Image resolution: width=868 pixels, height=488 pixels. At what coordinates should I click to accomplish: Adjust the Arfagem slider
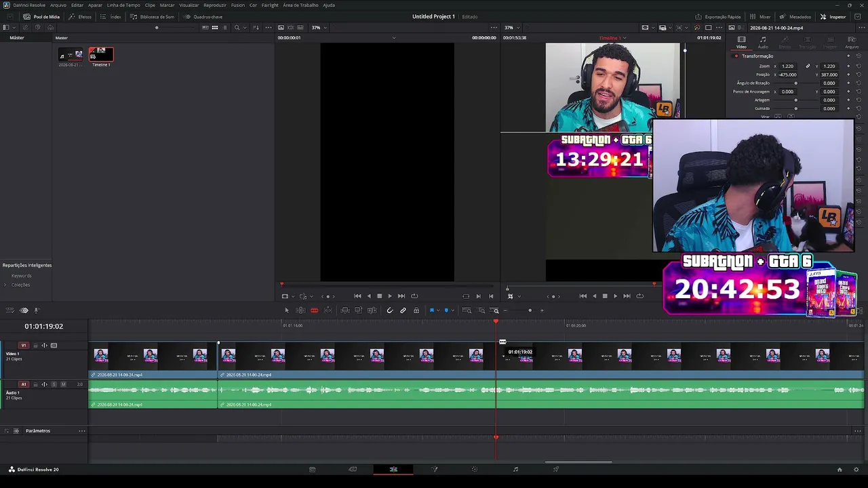[795, 100]
